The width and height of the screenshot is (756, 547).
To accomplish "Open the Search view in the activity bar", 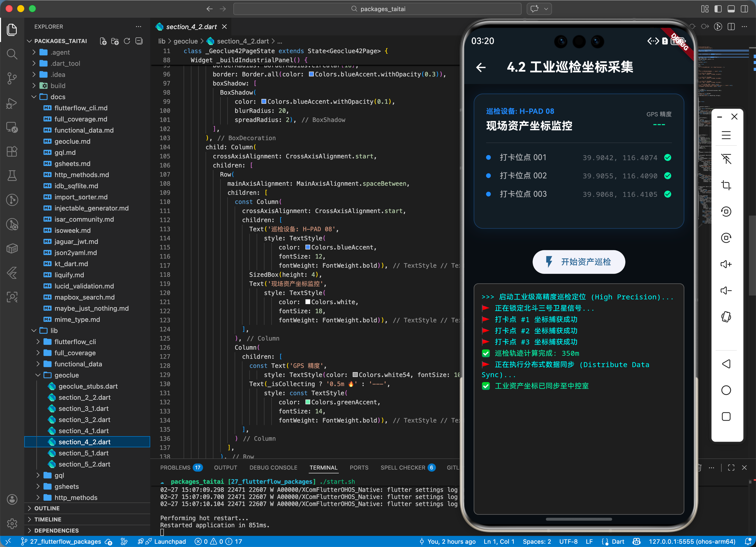I will 12,54.
